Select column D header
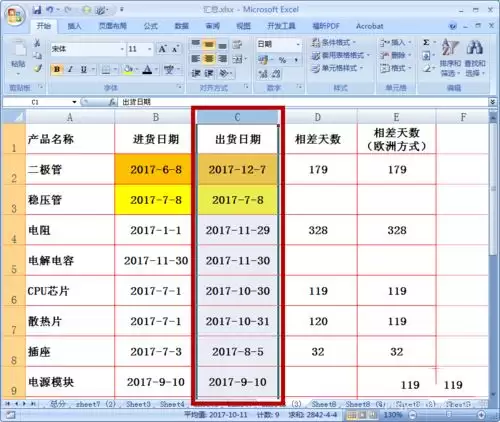This screenshot has width=500, height=422. (x=318, y=117)
